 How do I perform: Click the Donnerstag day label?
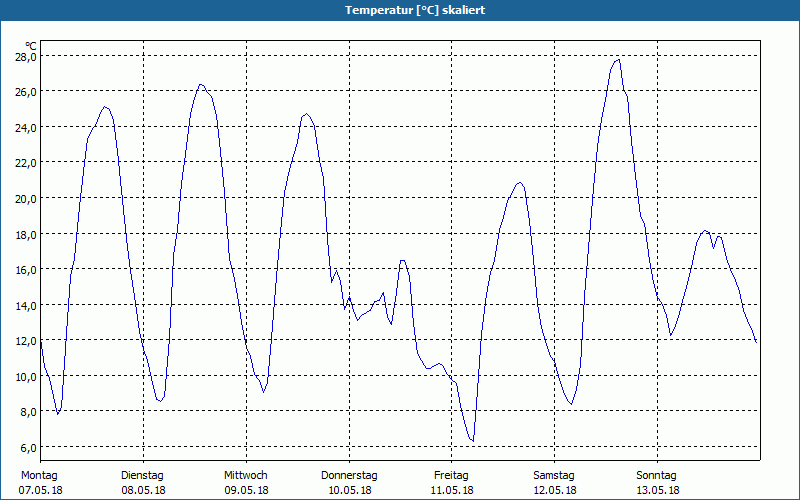point(349,476)
